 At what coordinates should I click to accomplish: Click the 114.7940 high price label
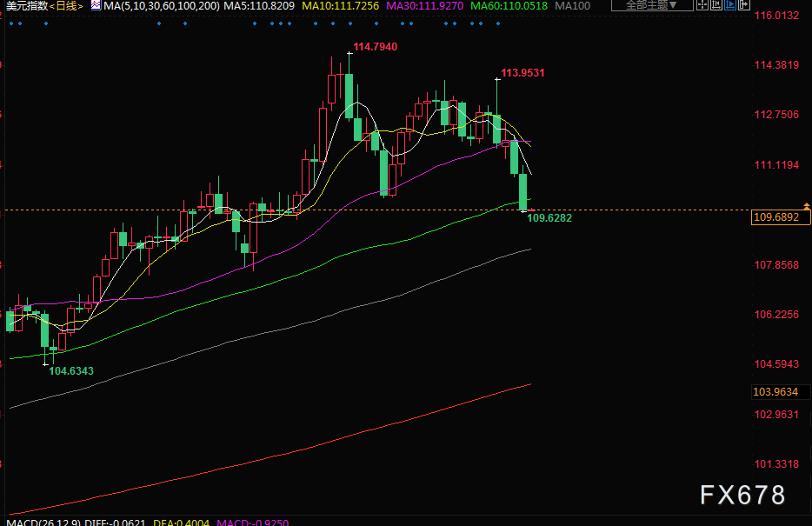coord(376,47)
